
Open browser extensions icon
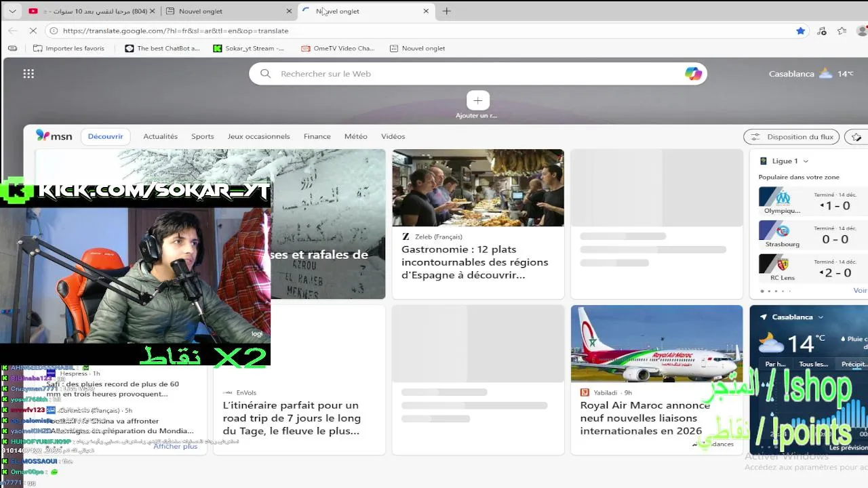[822, 30]
